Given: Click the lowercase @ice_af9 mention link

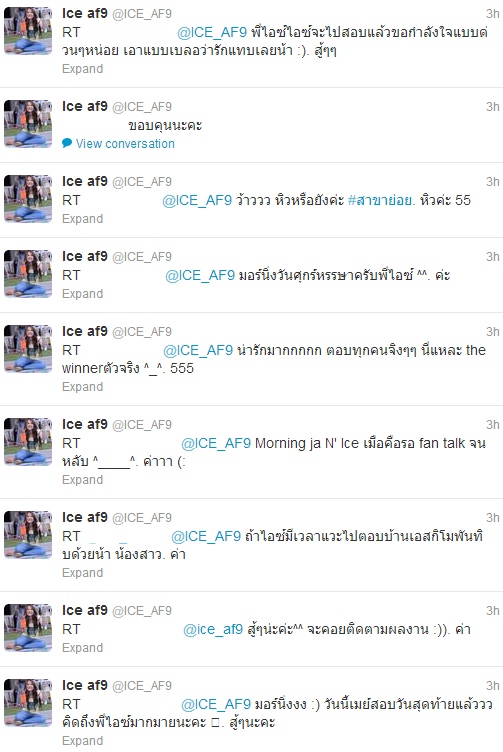Looking at the screenshot, I should (x=213, y=629).
